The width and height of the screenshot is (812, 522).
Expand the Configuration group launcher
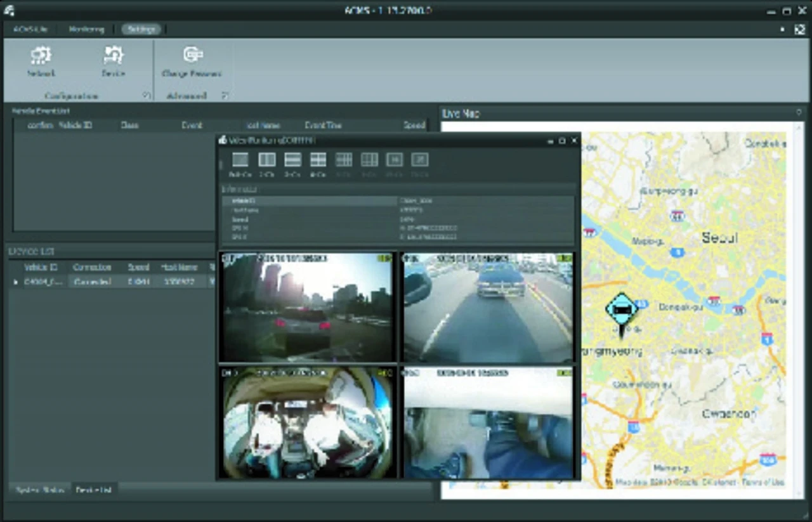pyautogui.click(x=146, y=96)
